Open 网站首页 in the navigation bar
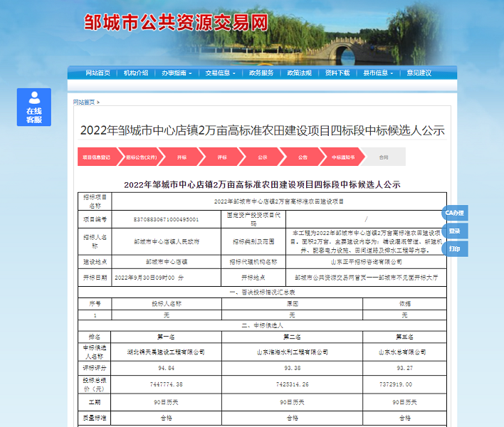504x427 pixels. click(x=98, y=73)
